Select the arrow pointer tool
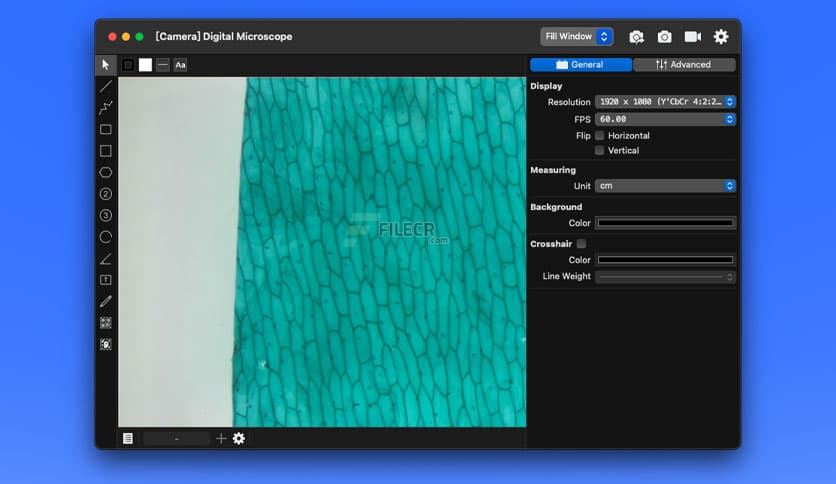The height and width of the screenshot is (484, 836). click(106, 65)
